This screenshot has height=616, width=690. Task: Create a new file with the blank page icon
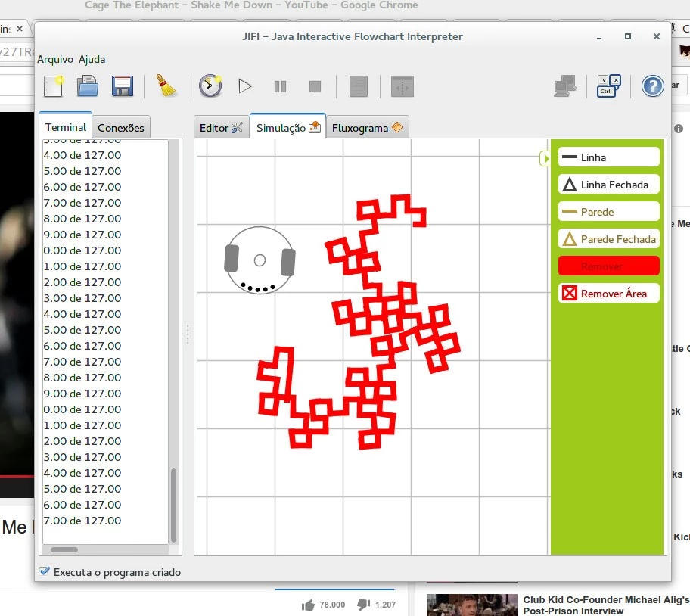(53, 86)
